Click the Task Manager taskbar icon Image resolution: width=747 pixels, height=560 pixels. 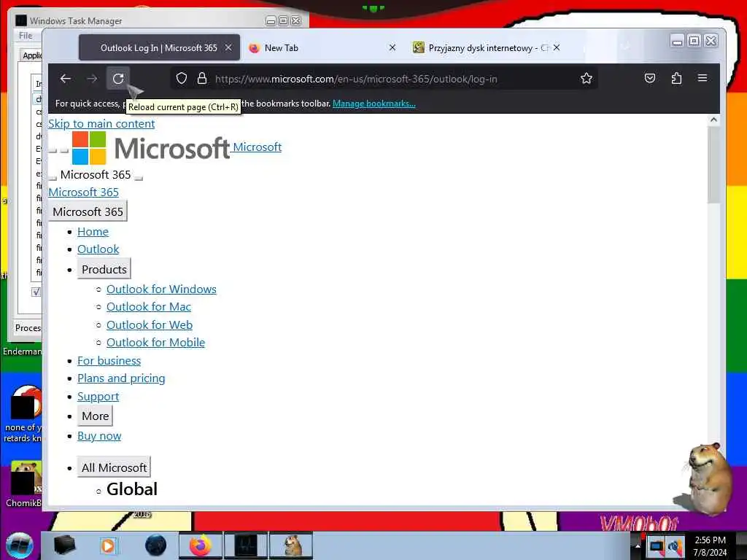(246, 545)
